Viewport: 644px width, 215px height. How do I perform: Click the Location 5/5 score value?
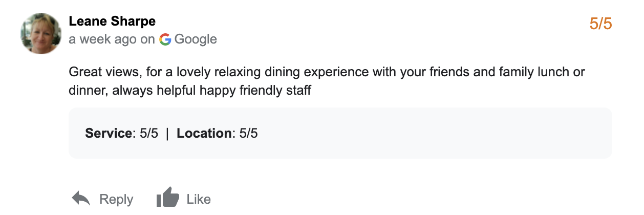tap(248, 134)
